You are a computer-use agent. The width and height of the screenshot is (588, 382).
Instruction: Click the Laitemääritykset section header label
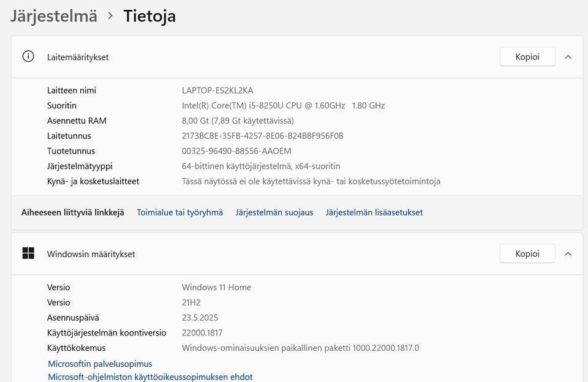coord(78,57)
